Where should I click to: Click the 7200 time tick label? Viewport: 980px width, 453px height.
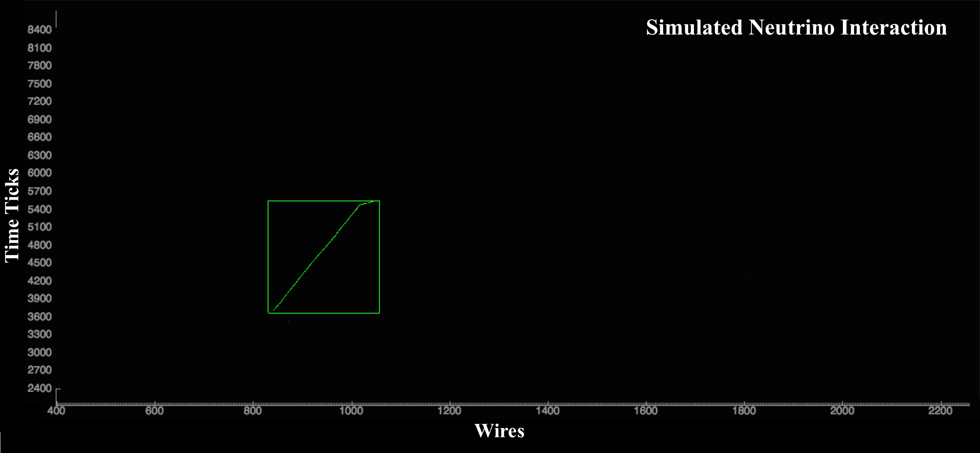pyautogui.click(x=39, y=101)
